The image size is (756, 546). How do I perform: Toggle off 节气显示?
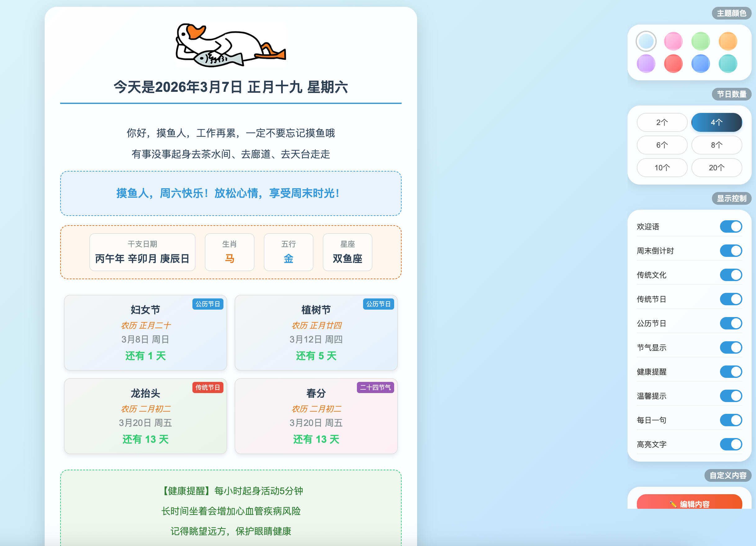point(731,347)
